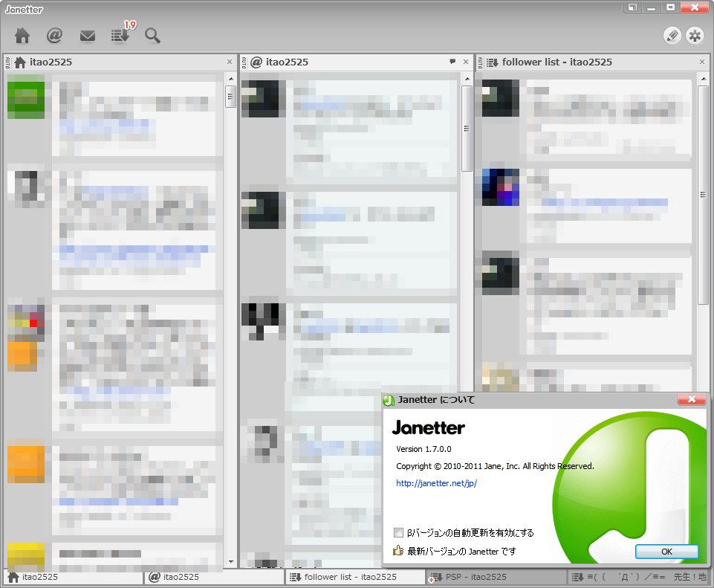Click speech bubble icon in mentions column header
The height and width of the screenshot is (588, 714).
point(452,62)
